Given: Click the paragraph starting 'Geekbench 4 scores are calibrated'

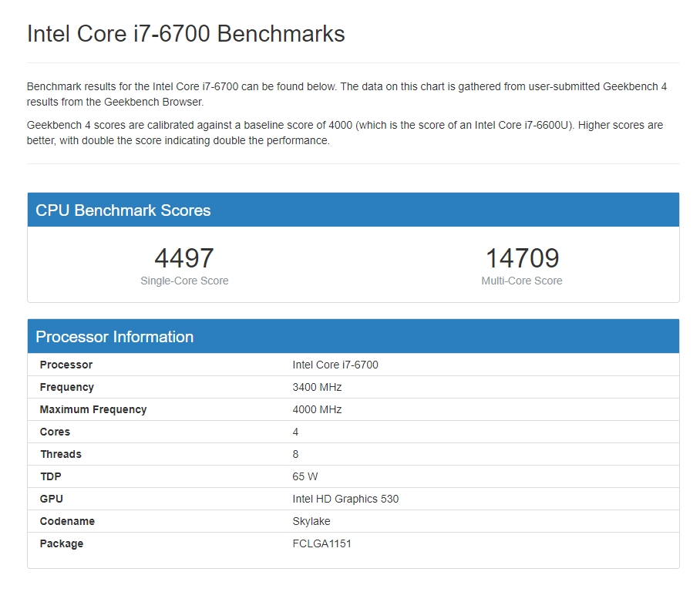Looking at the screenshot, I should coord(345,133).
